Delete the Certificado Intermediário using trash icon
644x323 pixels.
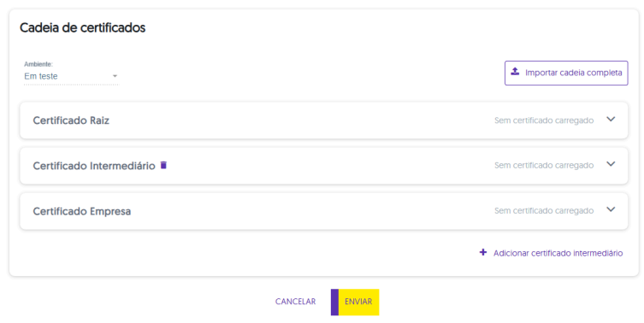click(163, 165)
